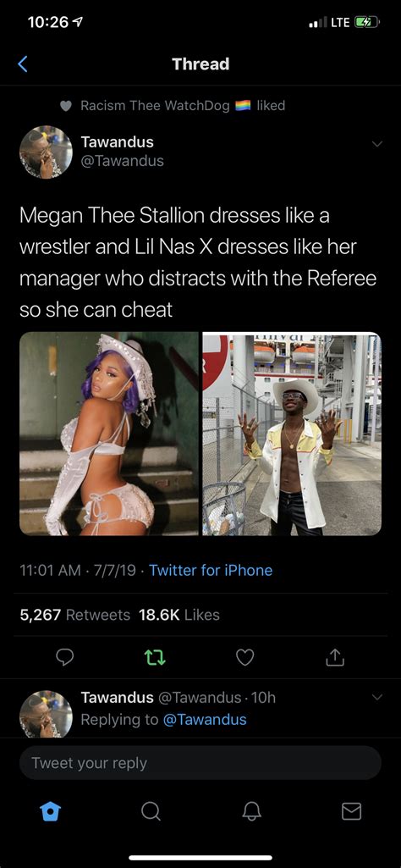
Task: Tap the back arrow in Thread header
Action: point(23,64)
